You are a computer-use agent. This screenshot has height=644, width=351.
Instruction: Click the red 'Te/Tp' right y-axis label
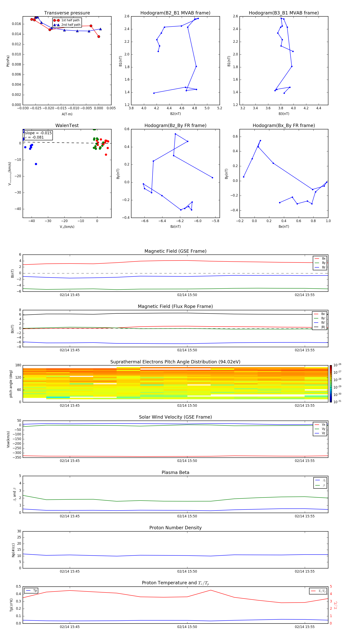point(336,605)
